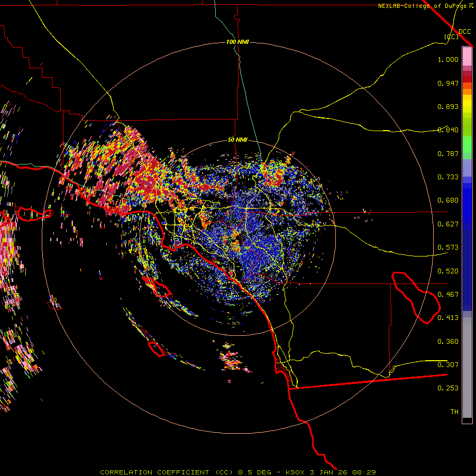This screenshot has height=476, width=476.
Task: Click the 0.680 color scale value
Action: pyautogui.click(x=448, y=200)
